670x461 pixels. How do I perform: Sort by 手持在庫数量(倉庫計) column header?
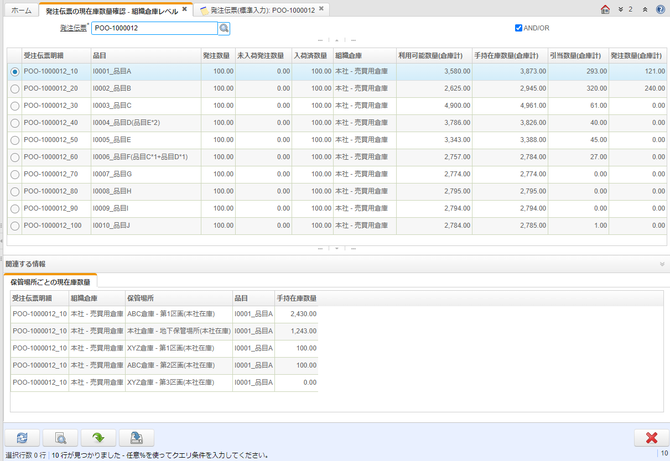coord(510,56)
